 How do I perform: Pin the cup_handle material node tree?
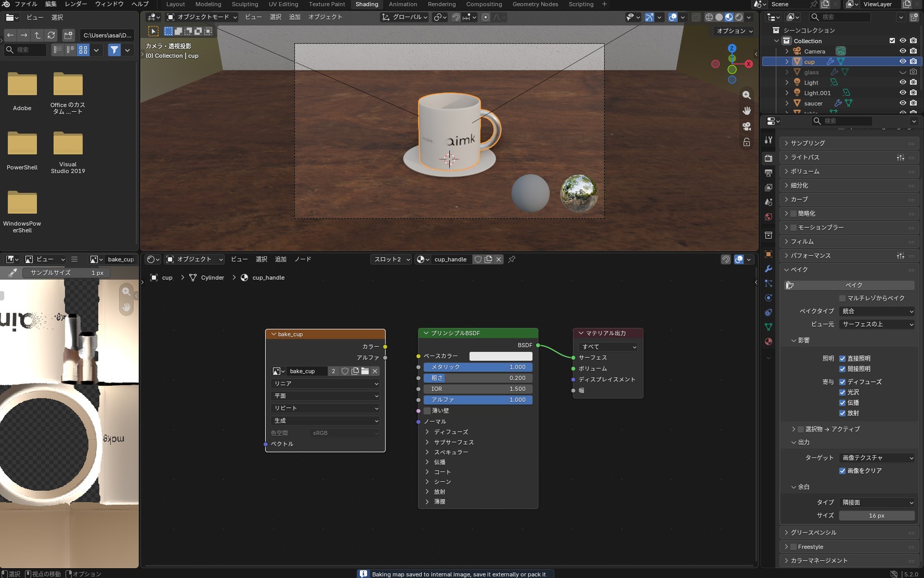point(512,259)
